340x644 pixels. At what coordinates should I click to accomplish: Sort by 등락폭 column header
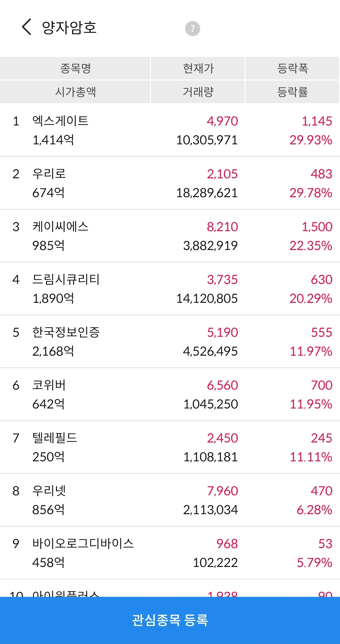point(292,68)
